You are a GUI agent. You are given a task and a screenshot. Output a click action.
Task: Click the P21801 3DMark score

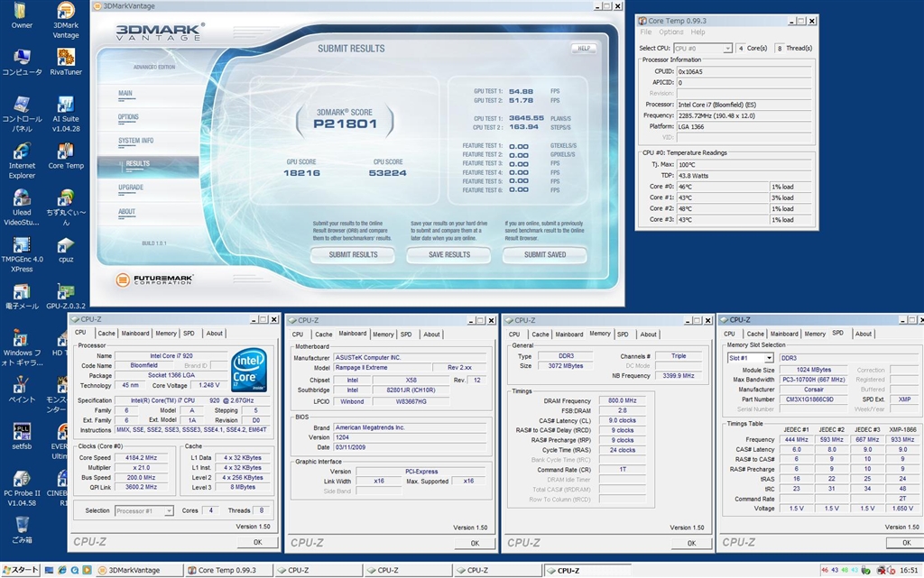click(x=345, y=124)
